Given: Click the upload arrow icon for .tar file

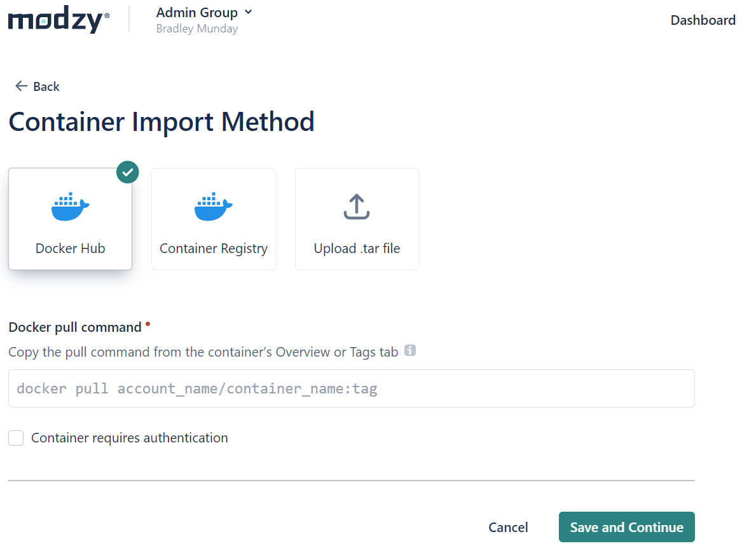Looking at the screenshot, I should [x=356, y=207].
